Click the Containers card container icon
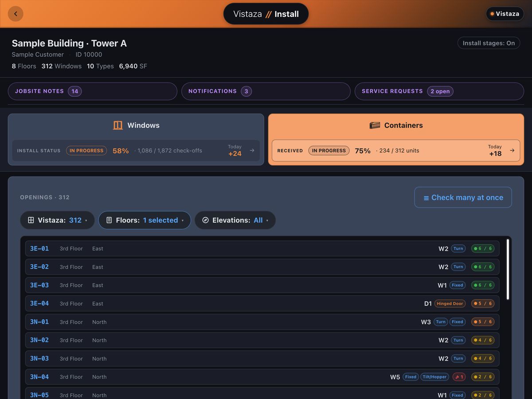The image size is (532, 399). coord(375,125)
